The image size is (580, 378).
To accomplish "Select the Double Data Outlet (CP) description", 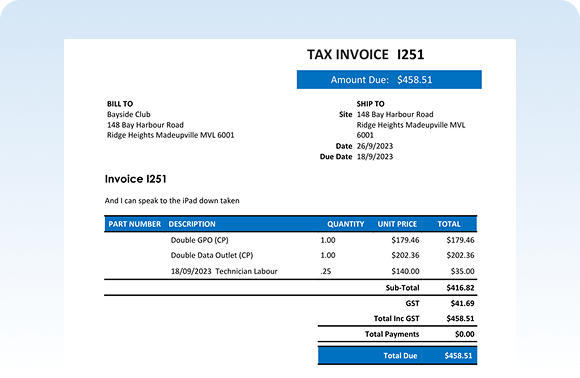I will (x=212, y=255).
